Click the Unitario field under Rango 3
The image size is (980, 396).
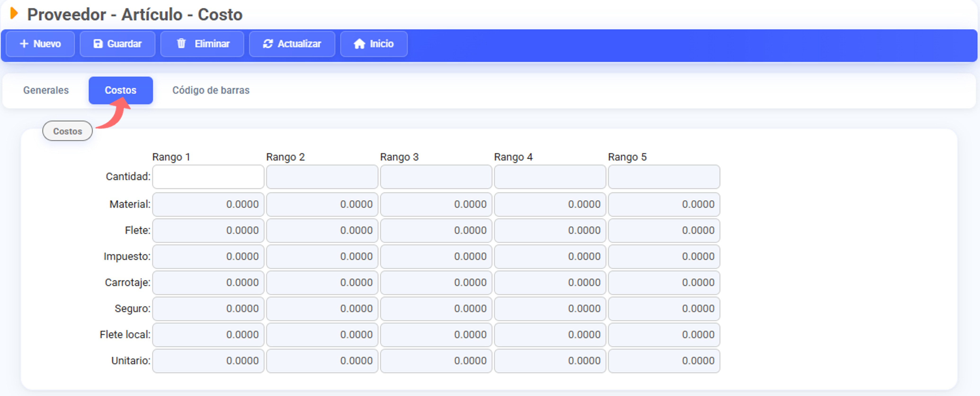point(436,361)
